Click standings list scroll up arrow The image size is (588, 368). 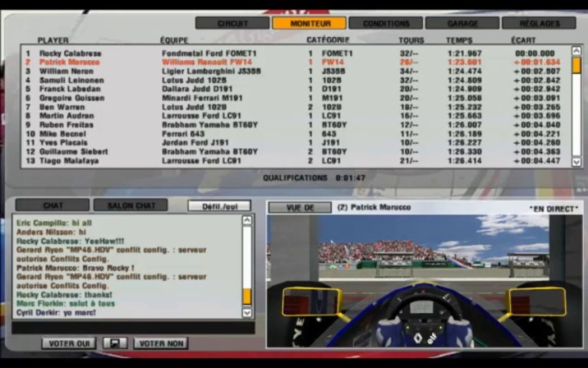coord(576,50)
